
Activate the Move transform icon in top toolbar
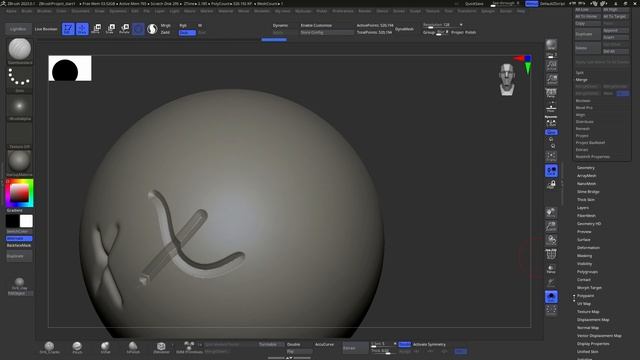coord(96,29)
